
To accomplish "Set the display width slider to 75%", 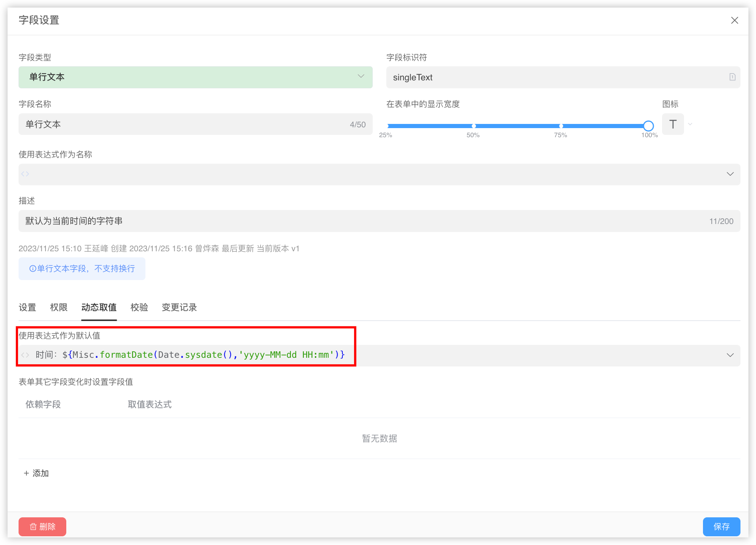I will coord(561,126).
